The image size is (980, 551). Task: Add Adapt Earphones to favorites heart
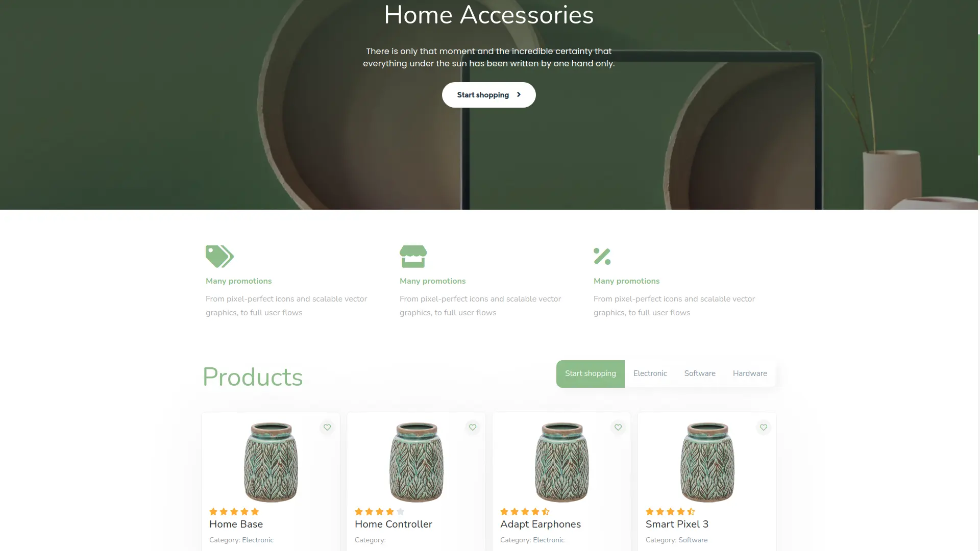pyautogui.click(x=618, y=428)
